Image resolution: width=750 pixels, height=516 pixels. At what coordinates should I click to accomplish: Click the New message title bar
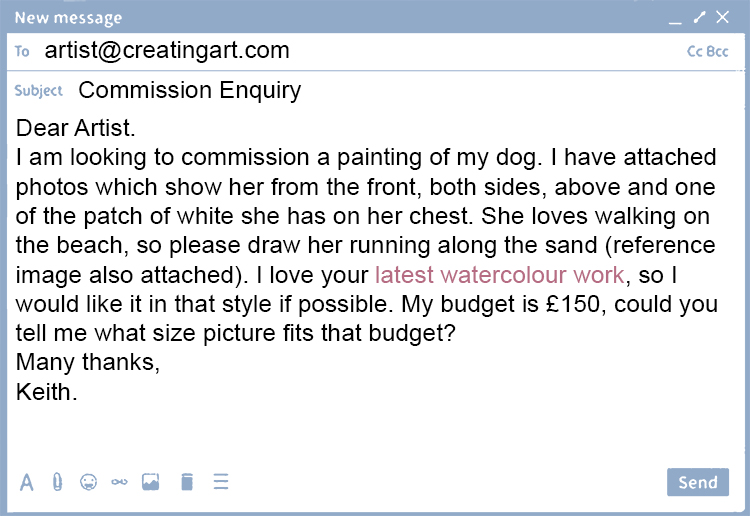(300, 17)
